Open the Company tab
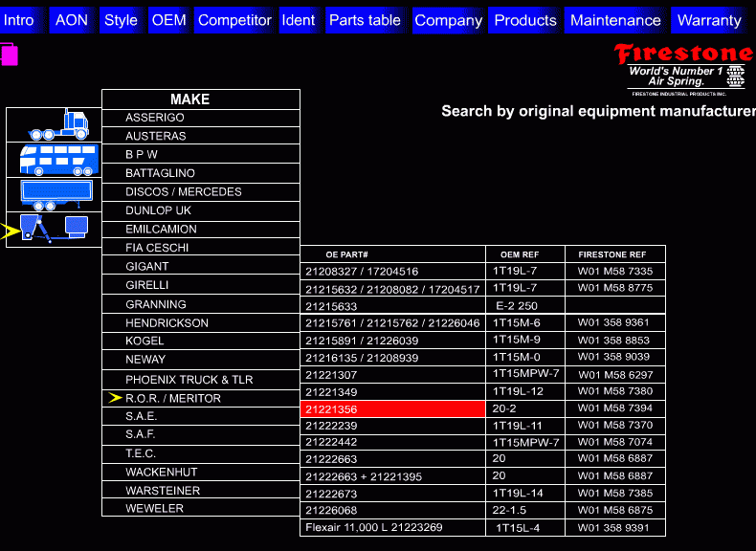 [449, 20]
